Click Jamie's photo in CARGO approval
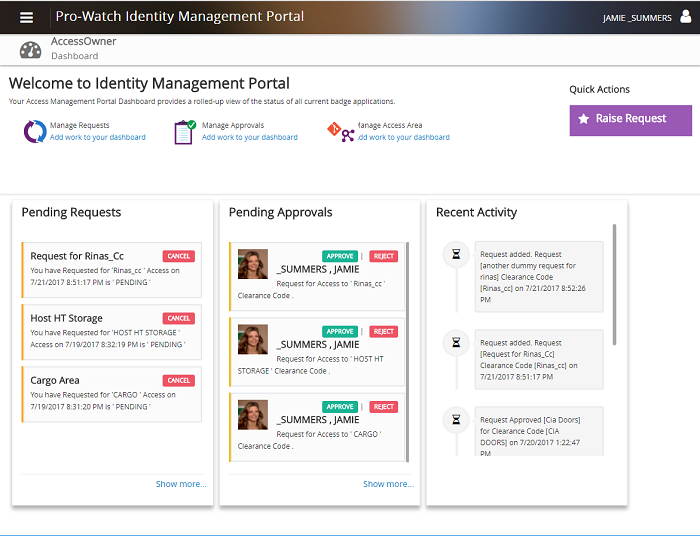Image resolution: width=700 pixels, height=536 pixels. pos(253,415)
